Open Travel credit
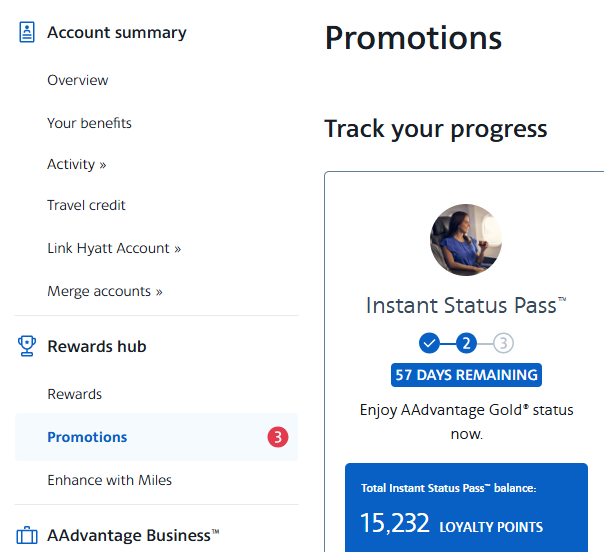 [x=86, y=205]
